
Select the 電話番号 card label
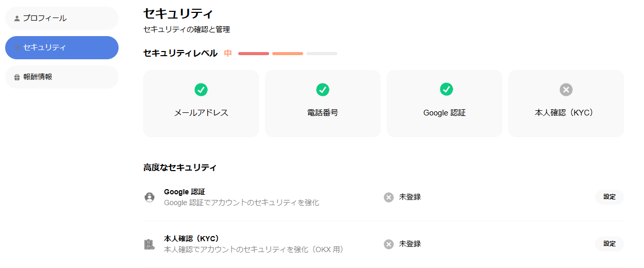pyautogui.click(x=323, y=113)
